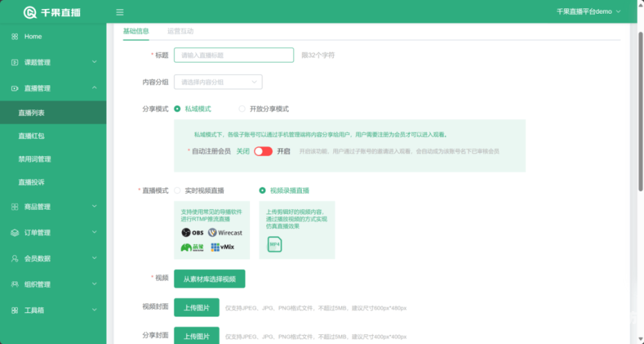Switch to the 基础信息 tab
Viewport: 644px width, 344px height.
tap(136, 31)
